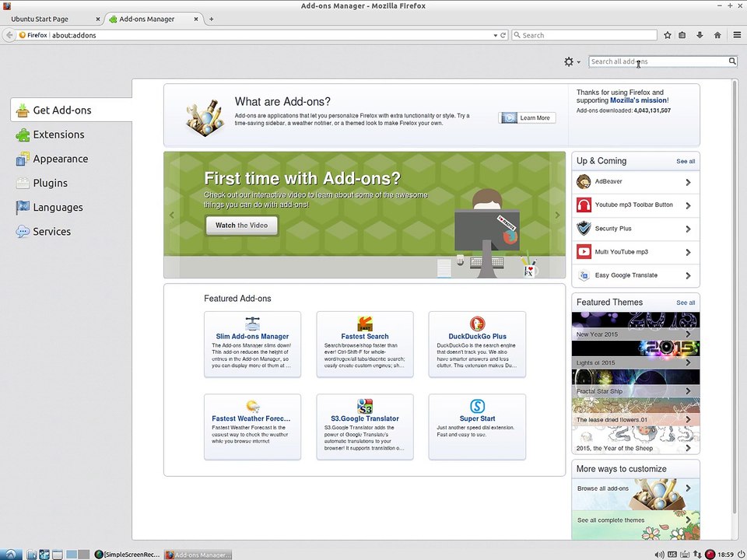Click the Lights of 2015 theme thumbnail

636,355
